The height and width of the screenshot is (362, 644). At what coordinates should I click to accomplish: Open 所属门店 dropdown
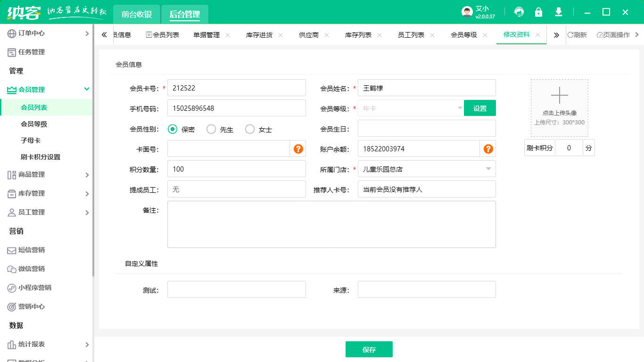(x=427, y=169)
